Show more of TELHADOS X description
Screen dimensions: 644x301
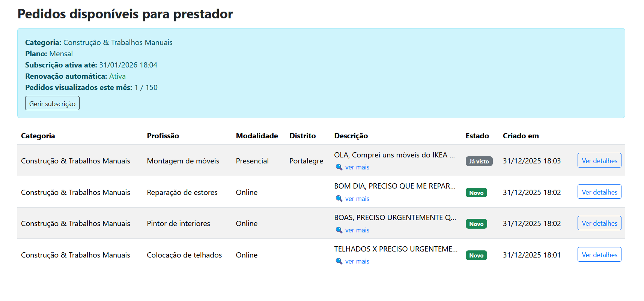(357, 261)
